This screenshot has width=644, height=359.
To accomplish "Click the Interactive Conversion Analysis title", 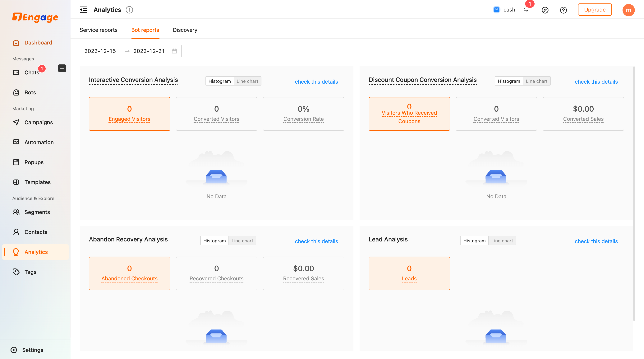I will [133, 80].
